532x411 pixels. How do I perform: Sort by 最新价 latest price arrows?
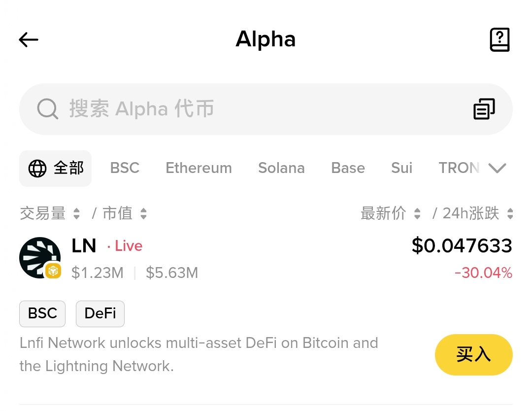[417, 213]
